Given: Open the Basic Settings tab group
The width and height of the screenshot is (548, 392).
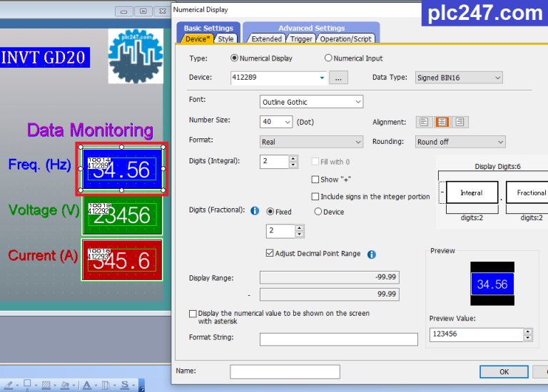Looking at the screenshot, I should tap(208, 28).
